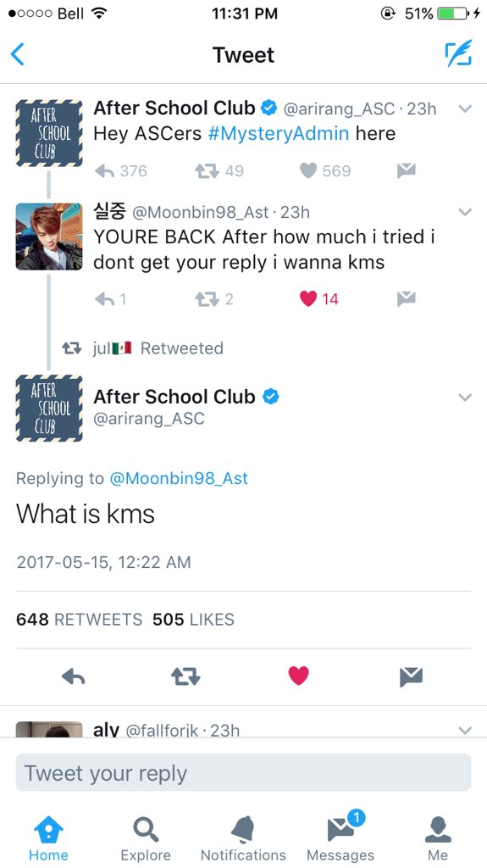
Task: Retweet the "What is kms" tweet
Action: pyautogui.click(x=185, y=676)
